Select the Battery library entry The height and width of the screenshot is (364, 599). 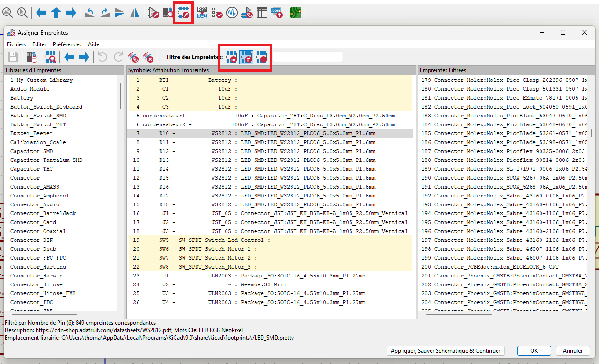tap(22, 98)
